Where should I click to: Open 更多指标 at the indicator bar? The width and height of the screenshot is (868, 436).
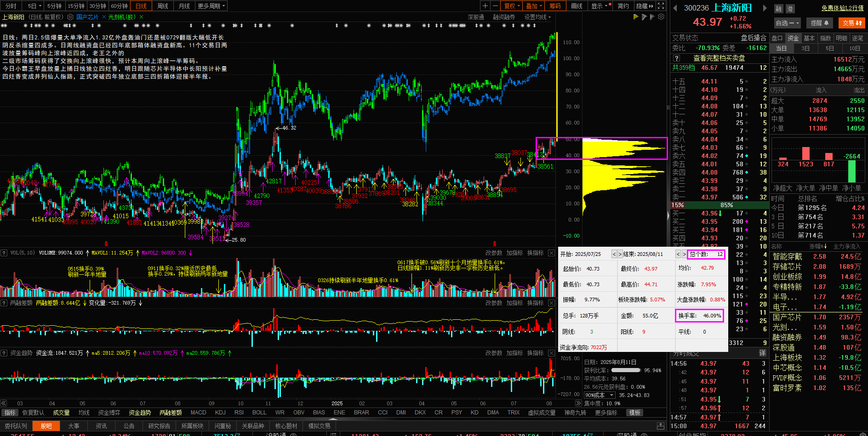[606, 413]
